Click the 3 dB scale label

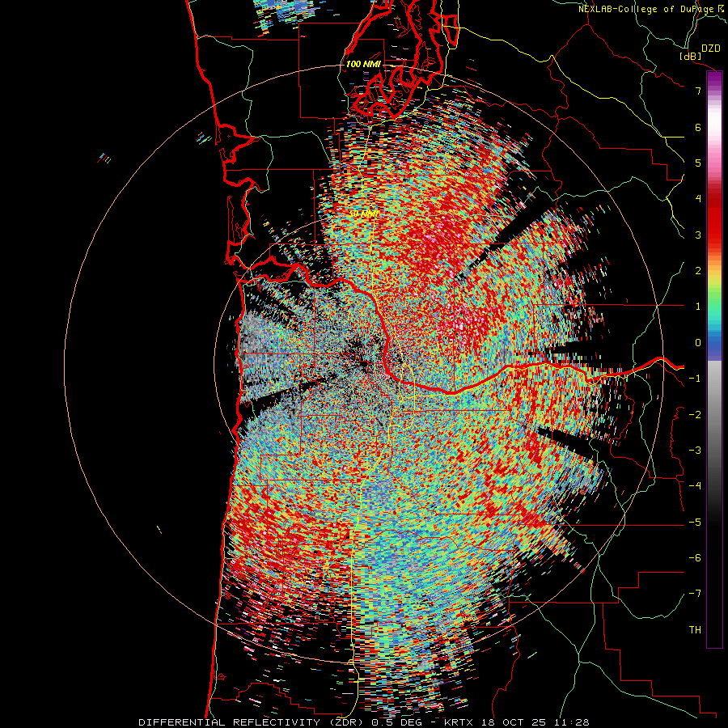point(698,235)
